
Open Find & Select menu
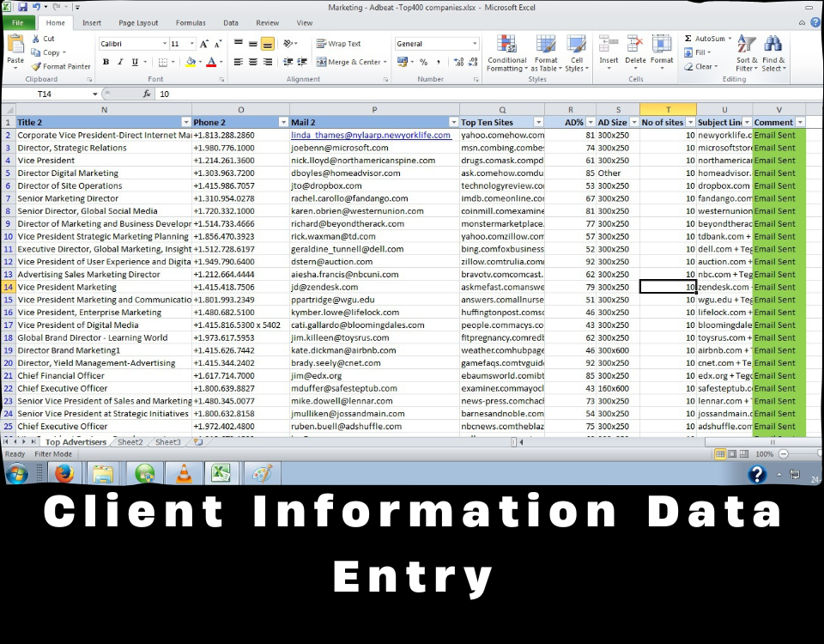click(x=773, y=53)
